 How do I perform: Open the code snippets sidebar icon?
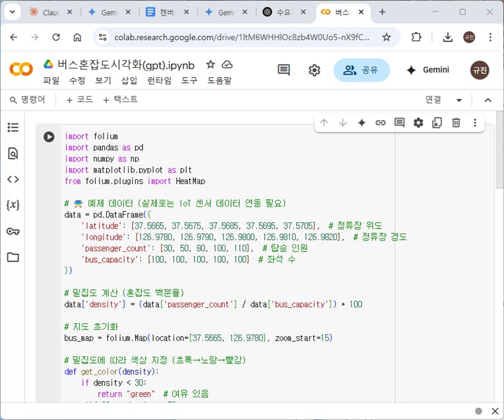click(x=13, y=179)
